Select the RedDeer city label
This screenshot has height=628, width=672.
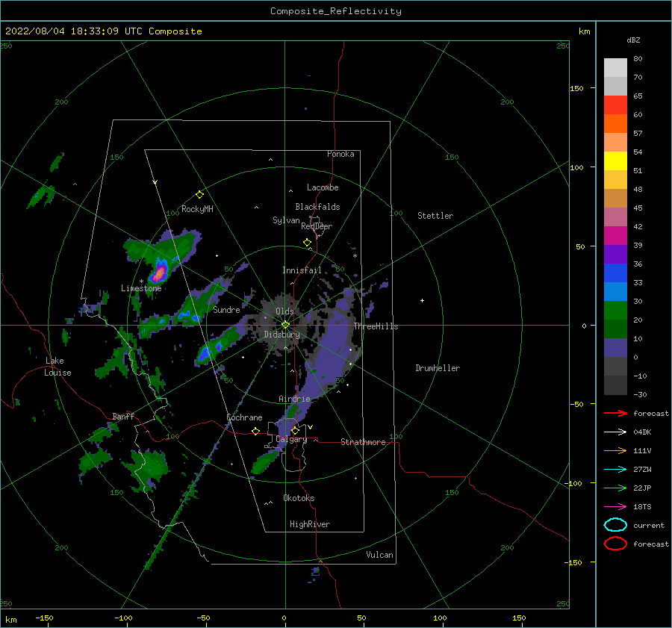317,226
